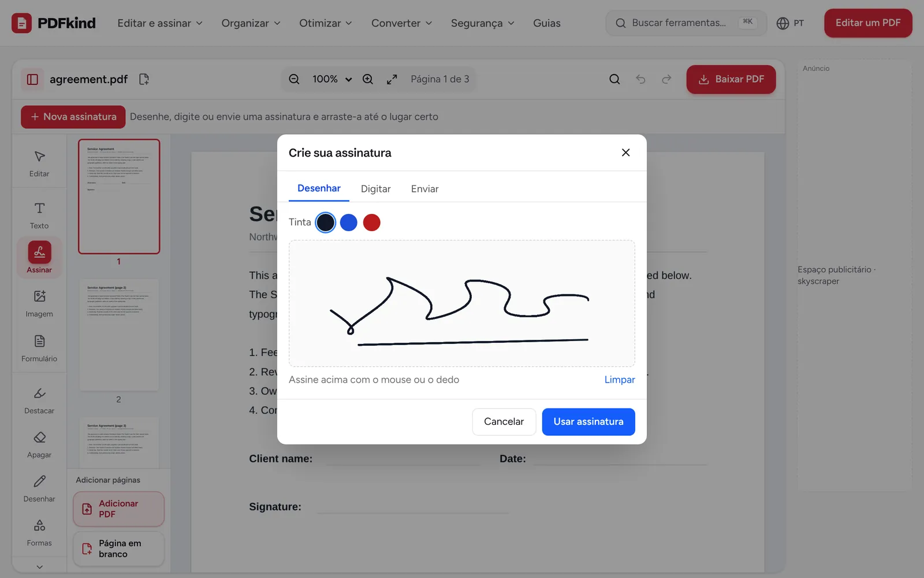This screenshot has height=578, width=924.
Task: Click the fullscreen expand arrows icon
Action: tap(392, 79)
